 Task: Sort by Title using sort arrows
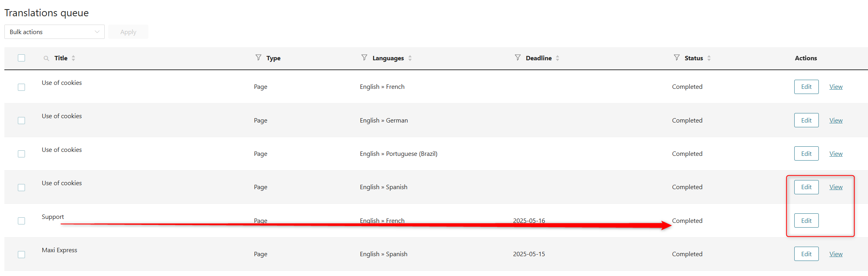(x=73, y=58)
